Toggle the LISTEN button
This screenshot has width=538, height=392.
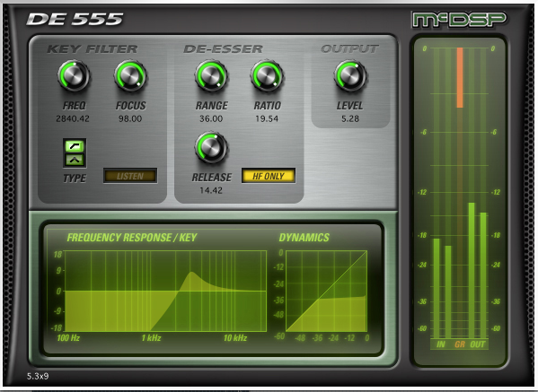[130, 176]
